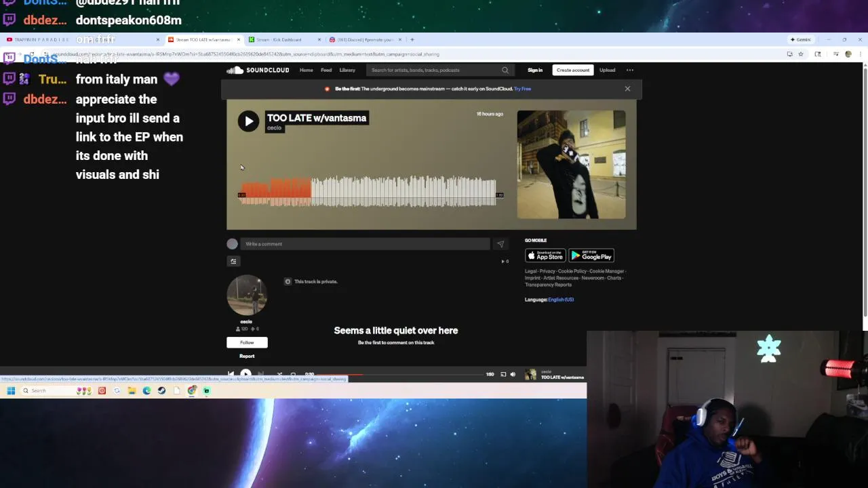The image size is (868, 488).
Task: Click the play/pause button in bottom player
Action: [245, 374]
